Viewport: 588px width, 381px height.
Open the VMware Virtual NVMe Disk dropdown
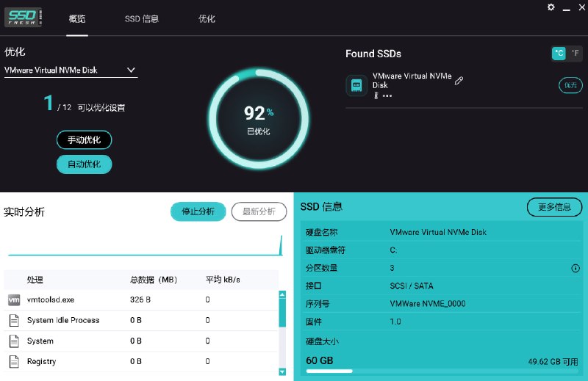coord(71,70)
